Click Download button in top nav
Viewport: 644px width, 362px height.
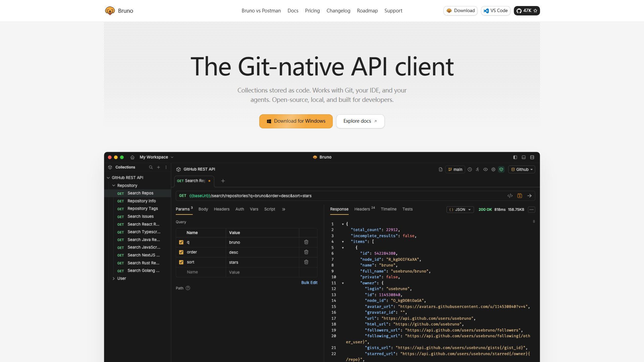click(x=460, y=11)
